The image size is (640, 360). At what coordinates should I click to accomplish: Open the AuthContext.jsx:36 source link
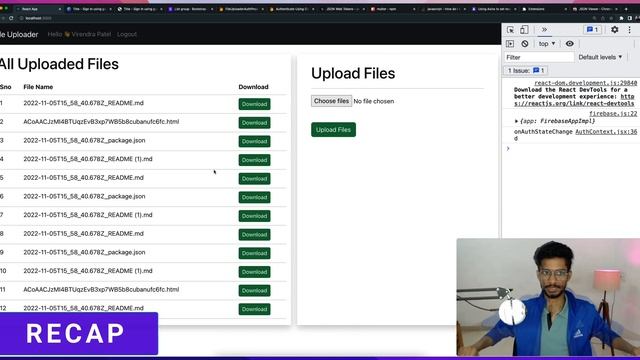tap(606, 132)
